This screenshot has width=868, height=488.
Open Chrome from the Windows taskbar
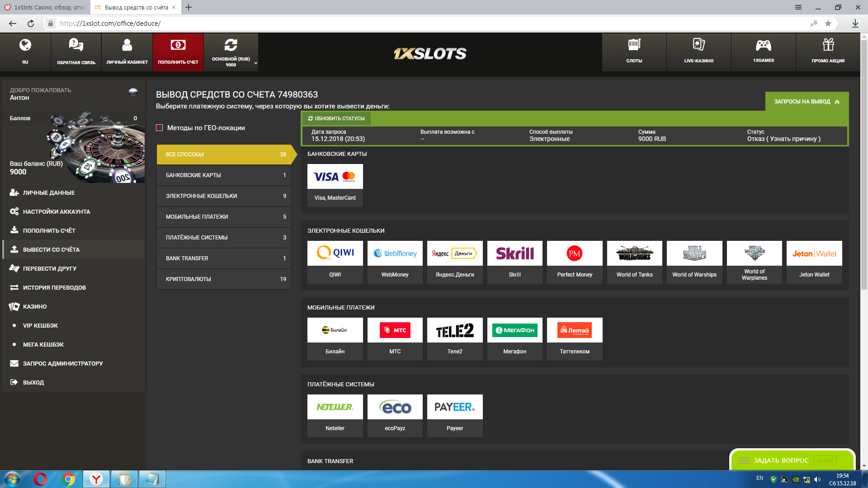tap(68, 479)
